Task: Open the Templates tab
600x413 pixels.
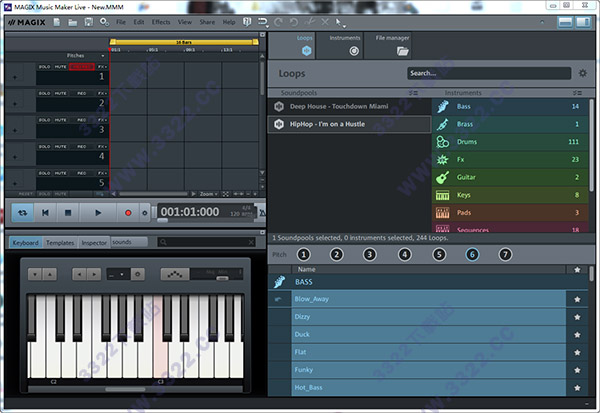Action: coord(60,243)
